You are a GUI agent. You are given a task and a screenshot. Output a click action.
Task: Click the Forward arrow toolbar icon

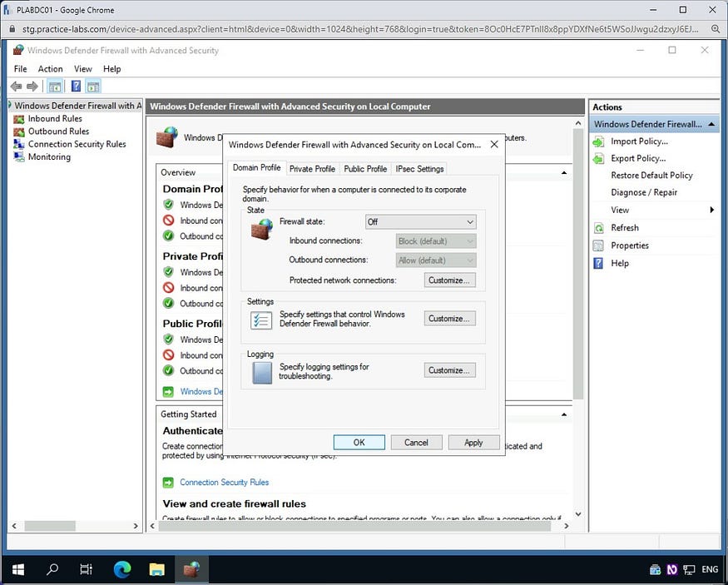point(32,87)
